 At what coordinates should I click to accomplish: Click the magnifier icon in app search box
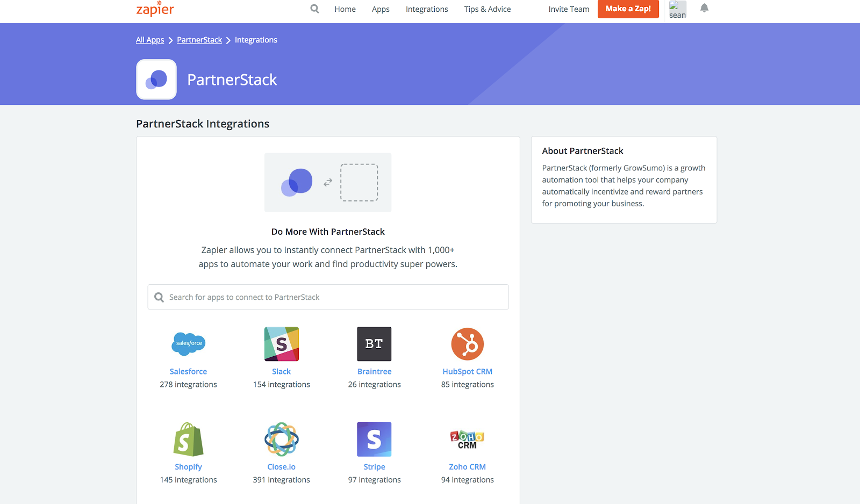click(x=159, y=297)
